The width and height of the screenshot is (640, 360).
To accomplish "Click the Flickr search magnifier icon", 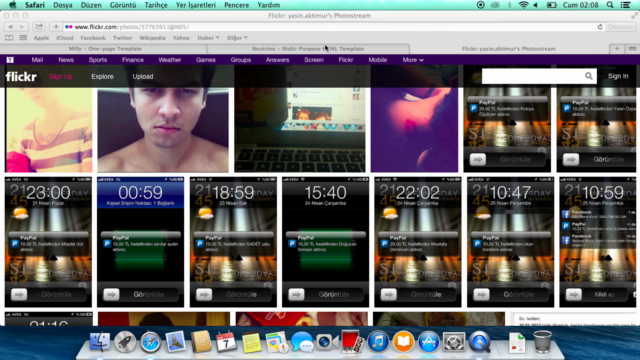I will click(589, 76).
